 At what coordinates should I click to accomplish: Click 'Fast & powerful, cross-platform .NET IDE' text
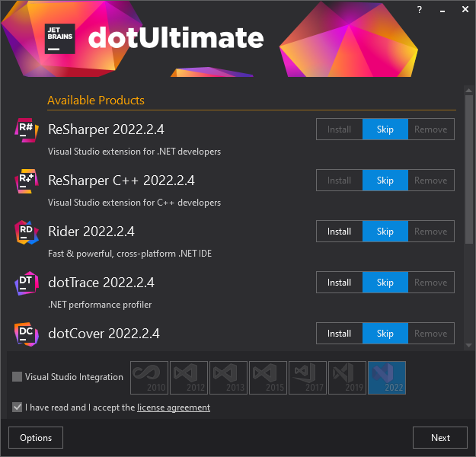(x=129, y=253)
